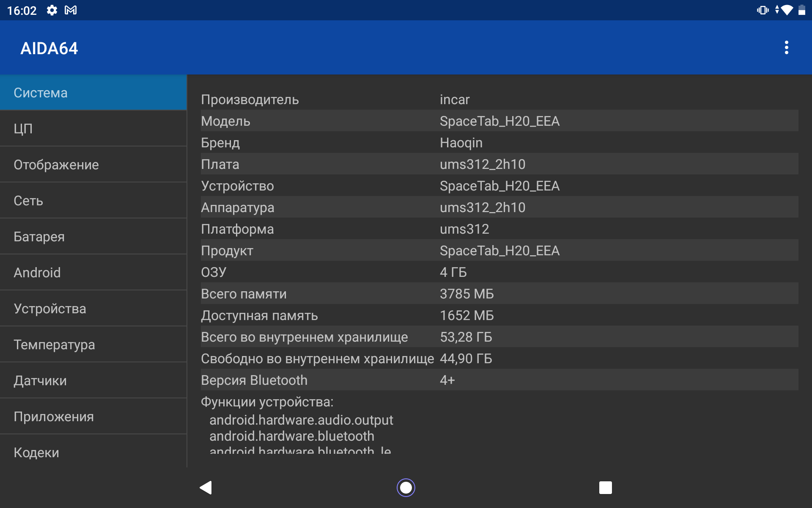Tap the Gmail notification icon

click(x=71, y=10)
